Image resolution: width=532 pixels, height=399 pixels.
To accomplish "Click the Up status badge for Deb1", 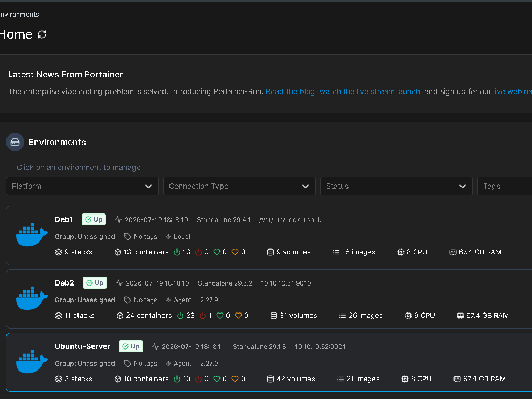I will tap(94, 219).
